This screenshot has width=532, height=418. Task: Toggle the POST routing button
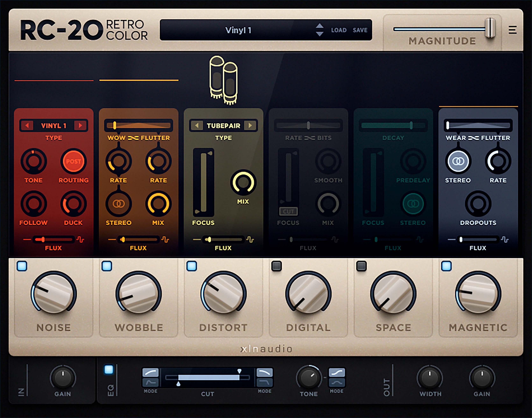(73, 161)
